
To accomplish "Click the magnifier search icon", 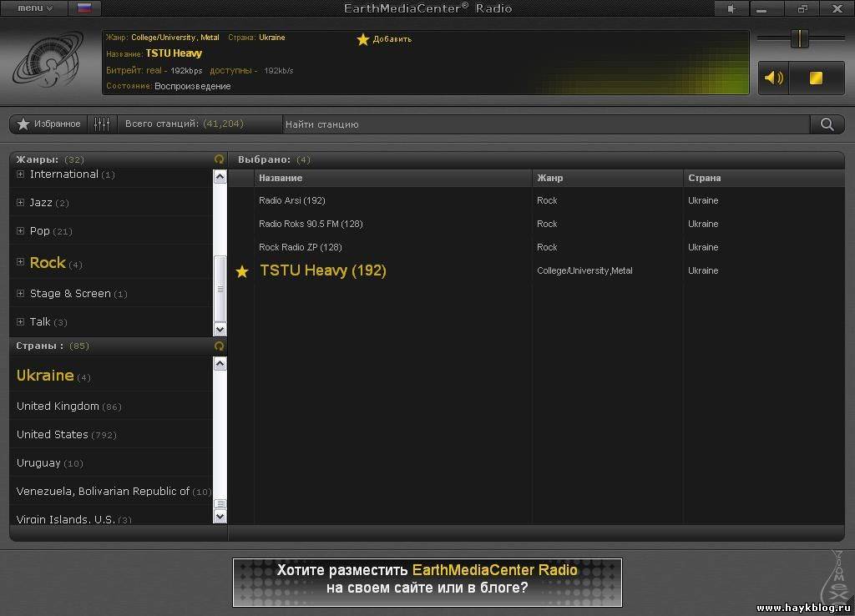I will coord(827,124).
